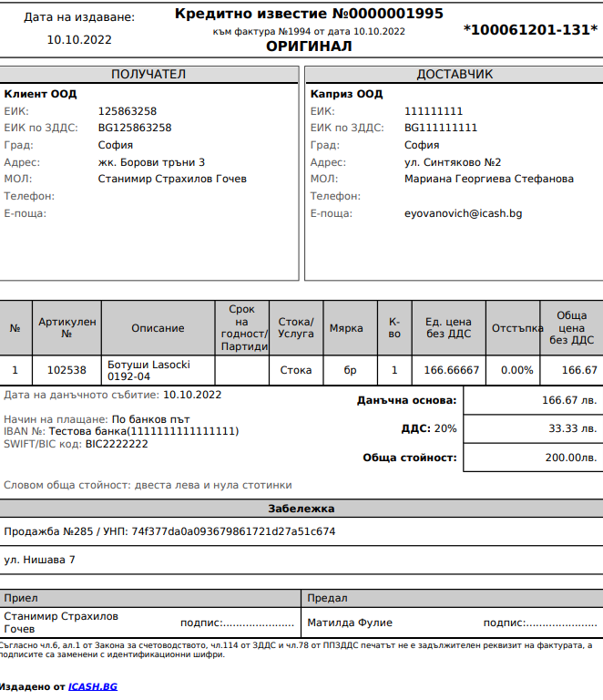Select payment method По банков път
Viewport: 603px width, 700px height.
151,419
